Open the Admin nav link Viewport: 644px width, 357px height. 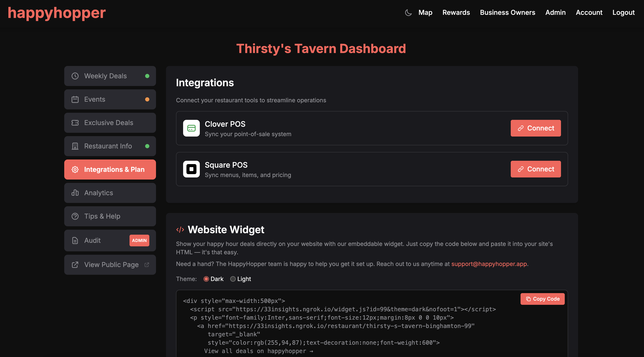(x=555, y=13)
